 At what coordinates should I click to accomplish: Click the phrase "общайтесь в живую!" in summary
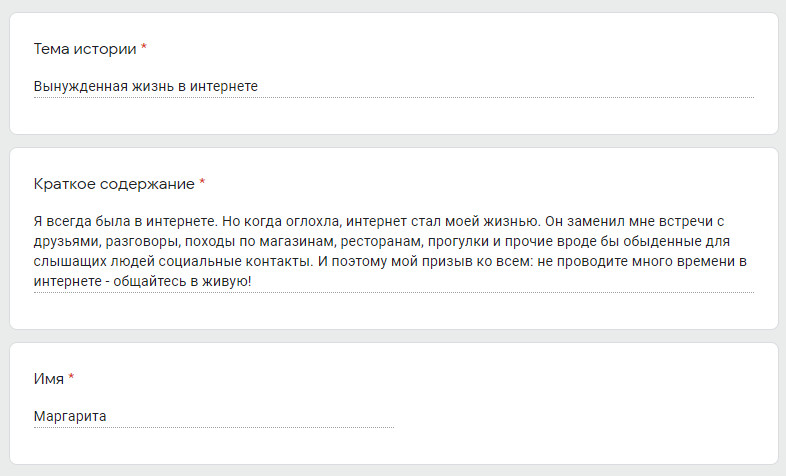(x=190, y=282)
